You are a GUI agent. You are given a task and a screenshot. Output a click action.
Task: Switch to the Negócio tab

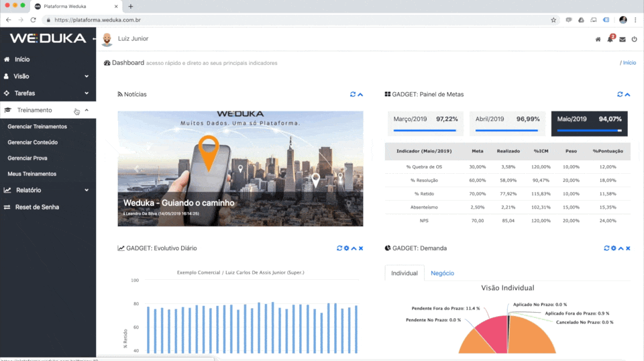[442, 273]
